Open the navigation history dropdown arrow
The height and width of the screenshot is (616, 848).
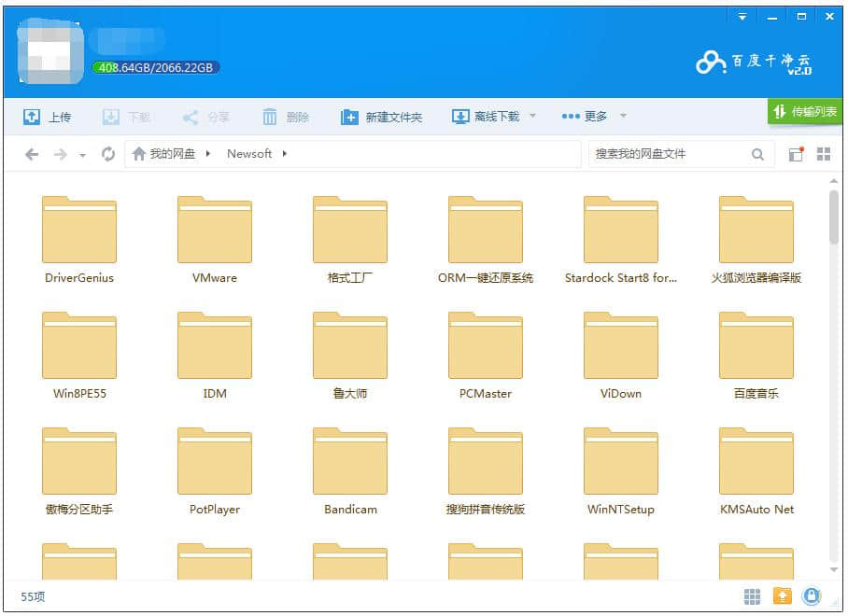[x=82, y=155]
